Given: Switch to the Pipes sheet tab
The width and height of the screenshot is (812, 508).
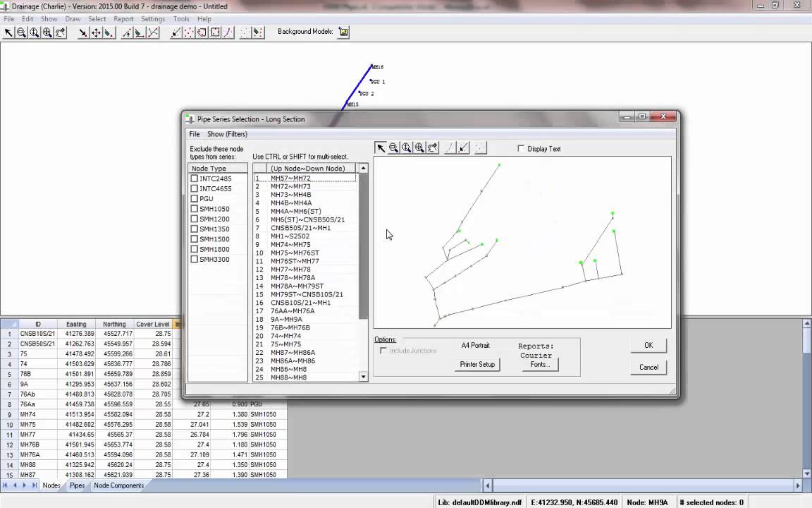Looking at the screenshot, I should [x=77, y=485].
